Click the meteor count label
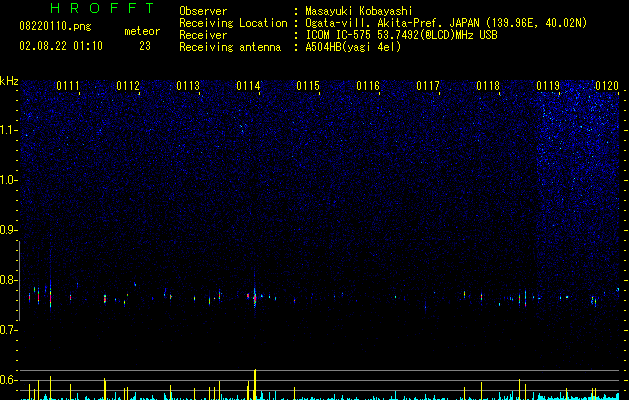The image size is (629, 400). tap(142, 31)
